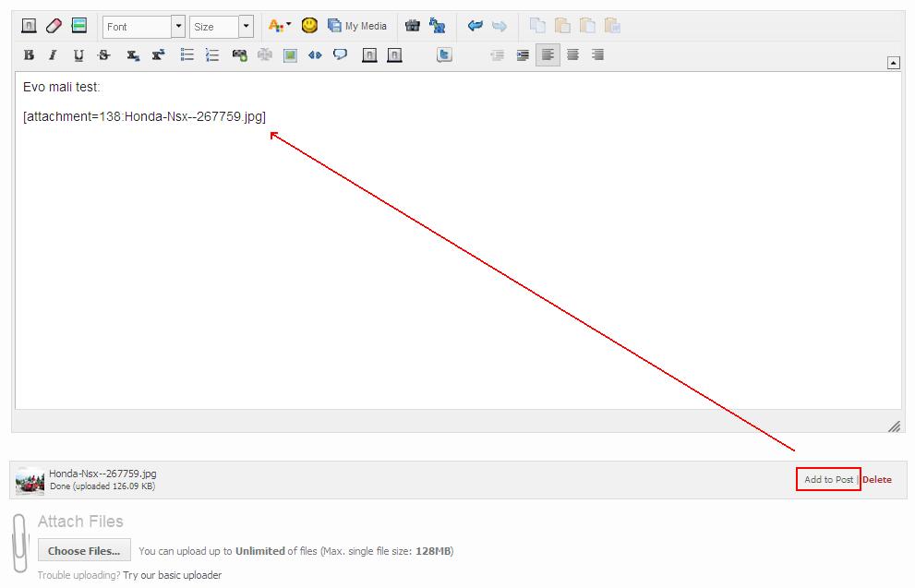Click the Honda-Nsx attachment thumbnail
The height and width of the screenshot is (588, 915).
30,481
